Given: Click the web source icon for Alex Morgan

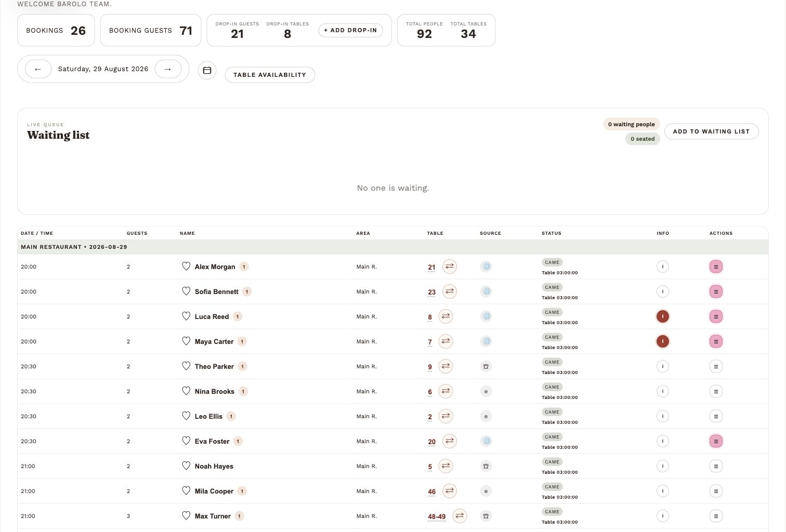Looking at the screenshot, I should pos(486,267).
